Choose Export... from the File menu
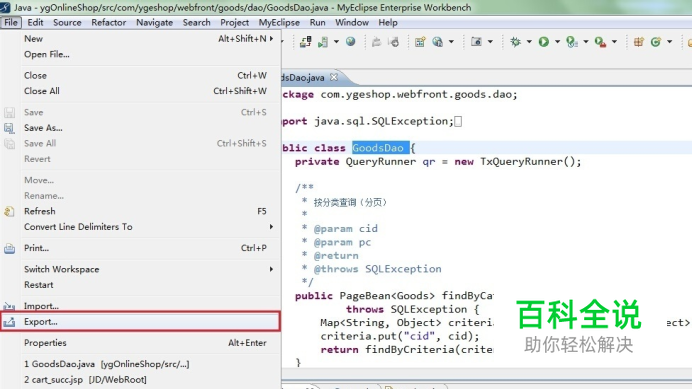 pyautogui.click(x=140, y=321)
